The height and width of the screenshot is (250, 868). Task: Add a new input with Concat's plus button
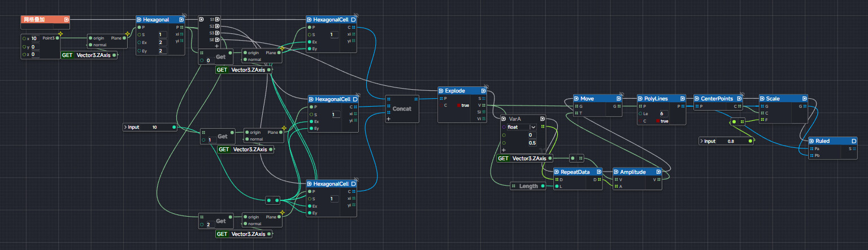[x=388, y=119]
